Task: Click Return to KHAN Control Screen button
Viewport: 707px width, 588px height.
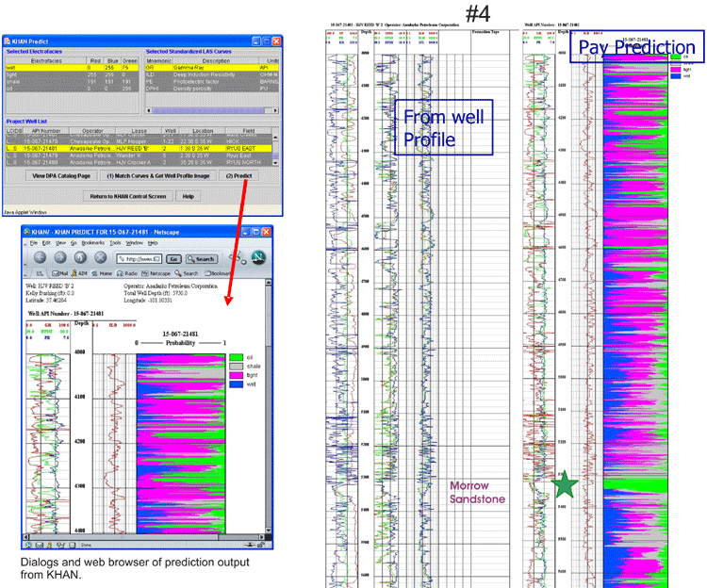Action: point(128,196)
